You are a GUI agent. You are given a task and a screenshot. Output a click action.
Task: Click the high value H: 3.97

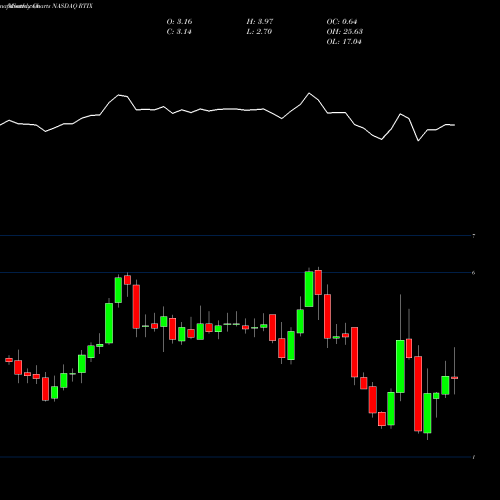pyautogui.click(x=260, y=22)
